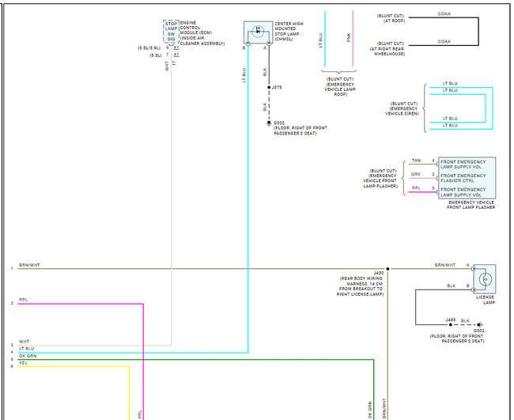Click the 'GRY' wire label at pin 2

(x=416, y=175)
